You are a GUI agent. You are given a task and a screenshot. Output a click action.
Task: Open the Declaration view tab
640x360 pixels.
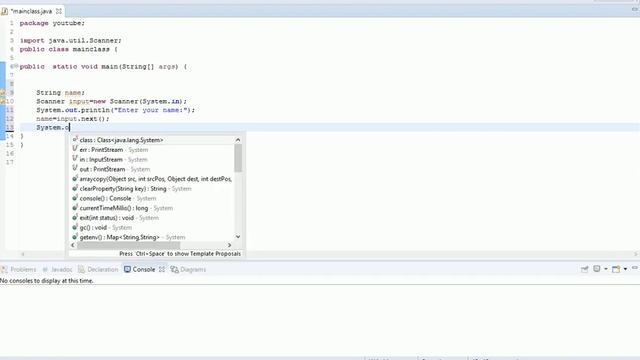[x=98, y=269]
